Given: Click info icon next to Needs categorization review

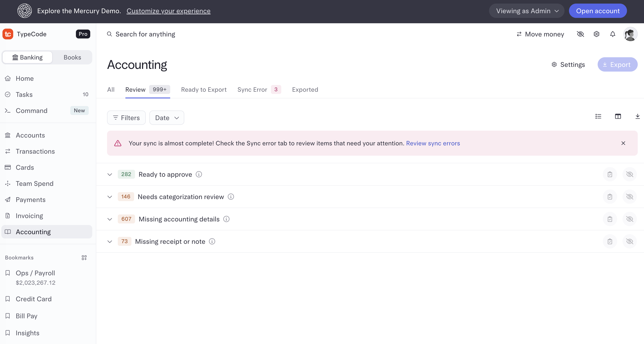Looking at the screenshot, I should pos(231,197).
